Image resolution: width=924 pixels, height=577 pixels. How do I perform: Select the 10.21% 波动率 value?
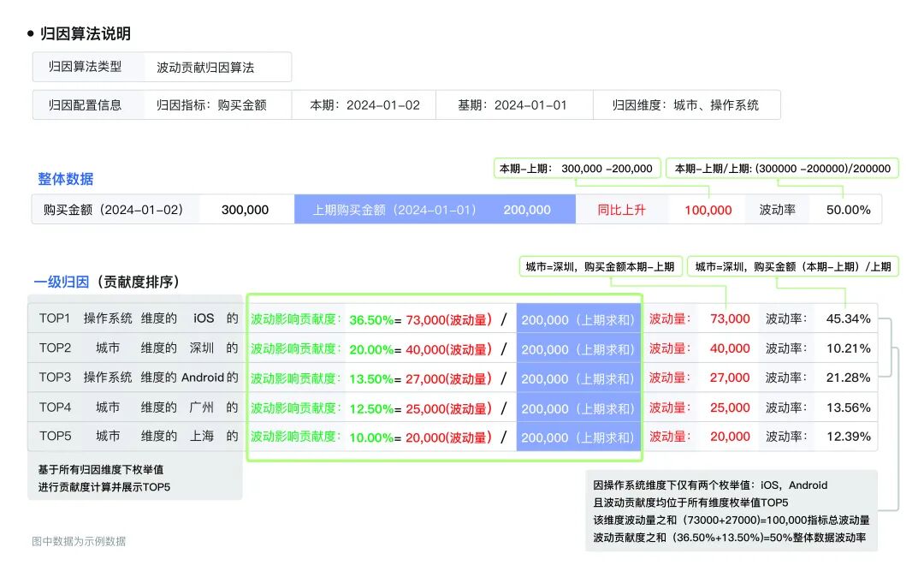[x=848, y=348]
